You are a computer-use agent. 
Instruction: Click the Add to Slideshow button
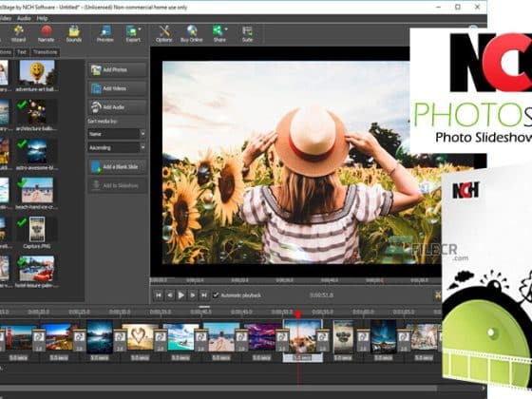(x=117, y=185)
